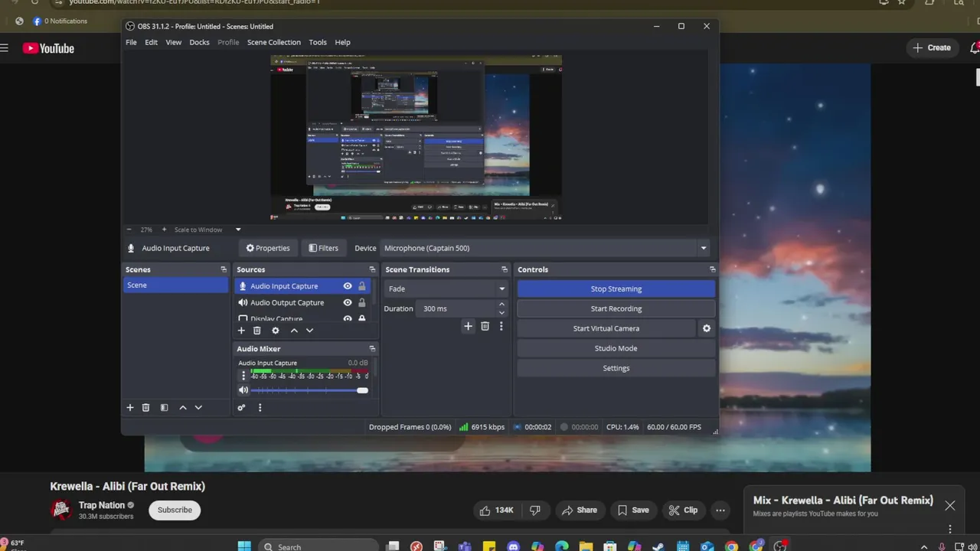Open virtual camera settings gear
980x551 pixels.
tap(707, 328)
